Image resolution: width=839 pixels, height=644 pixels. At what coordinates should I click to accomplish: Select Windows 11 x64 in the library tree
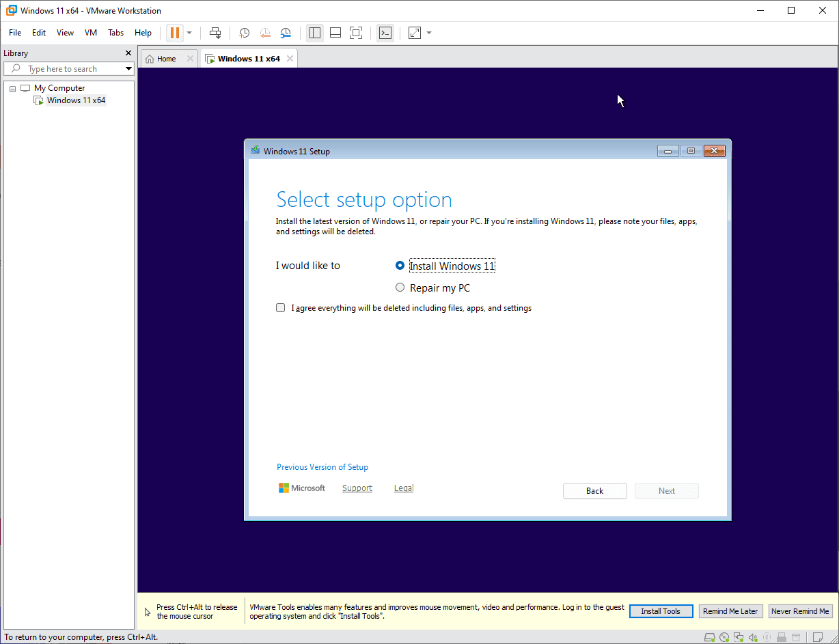click(76, 100)
